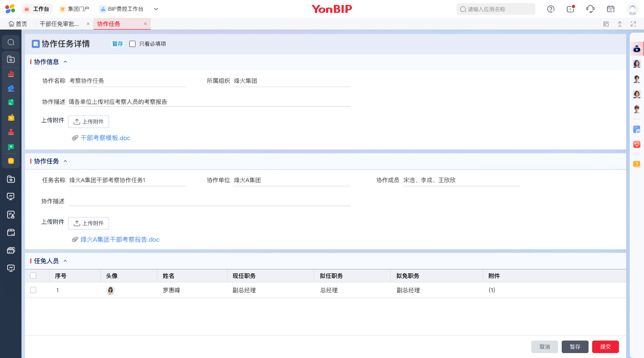644x358 pixels.
Task: Open the blue card-reply icon on right panel
Action: tap(637, 129)
